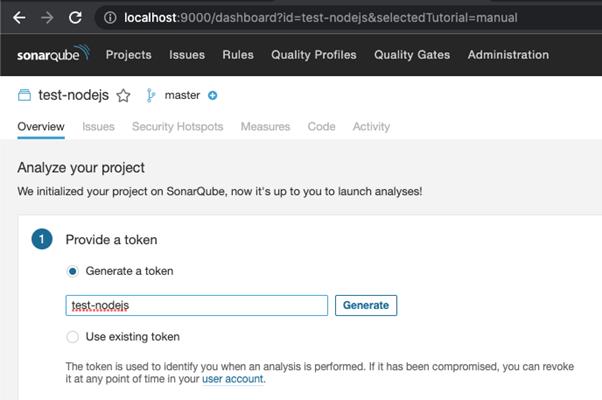Click the branch icon next to master
Viewport: 602px width, 400px height.
point(150,95)
